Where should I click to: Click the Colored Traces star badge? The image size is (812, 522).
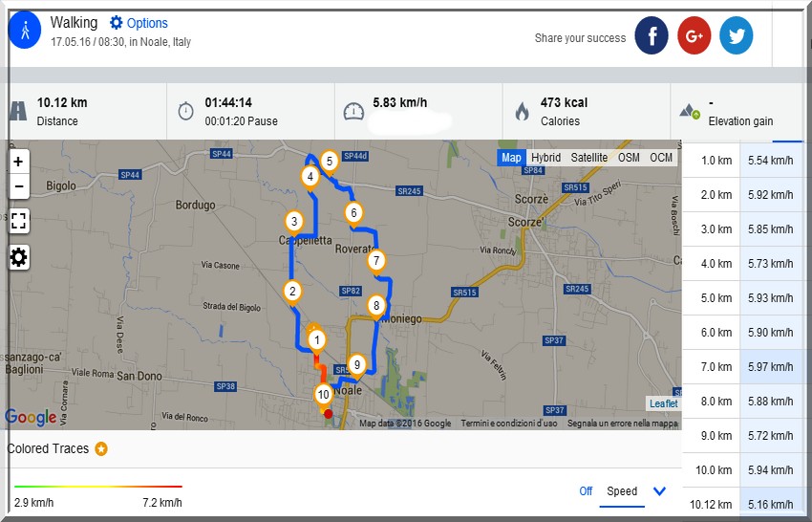click(x=101, y=449)
